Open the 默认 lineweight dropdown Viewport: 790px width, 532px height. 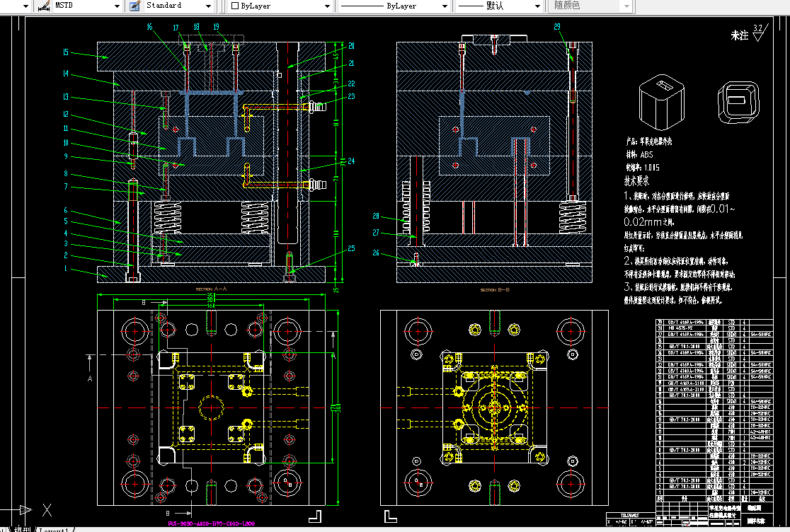coord(537,6)
